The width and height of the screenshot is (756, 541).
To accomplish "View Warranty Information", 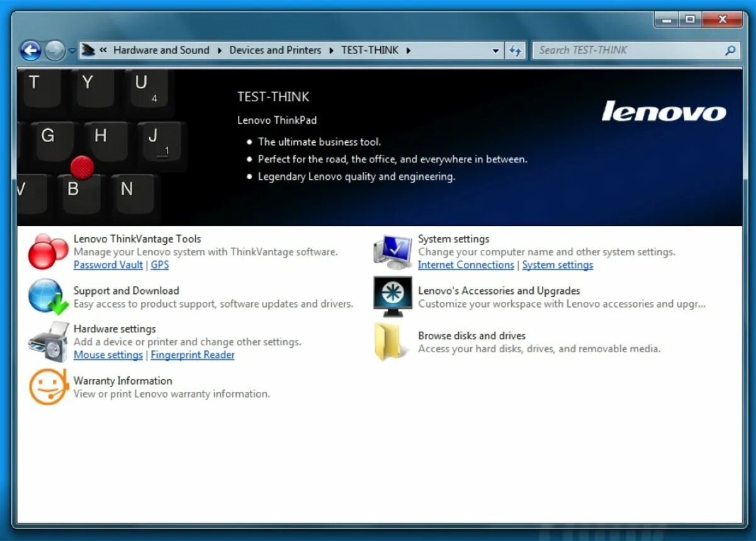I will coord(123,381).
